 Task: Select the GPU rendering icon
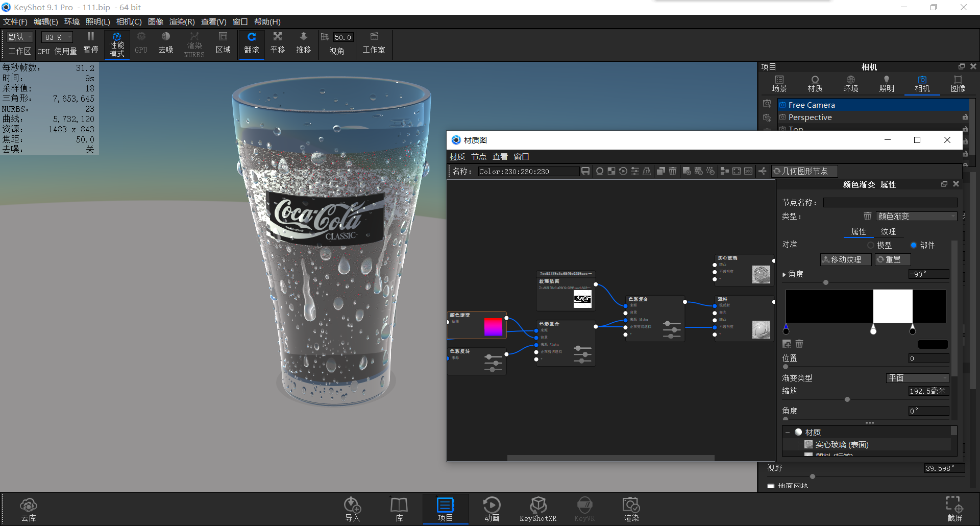click(141, 44)
